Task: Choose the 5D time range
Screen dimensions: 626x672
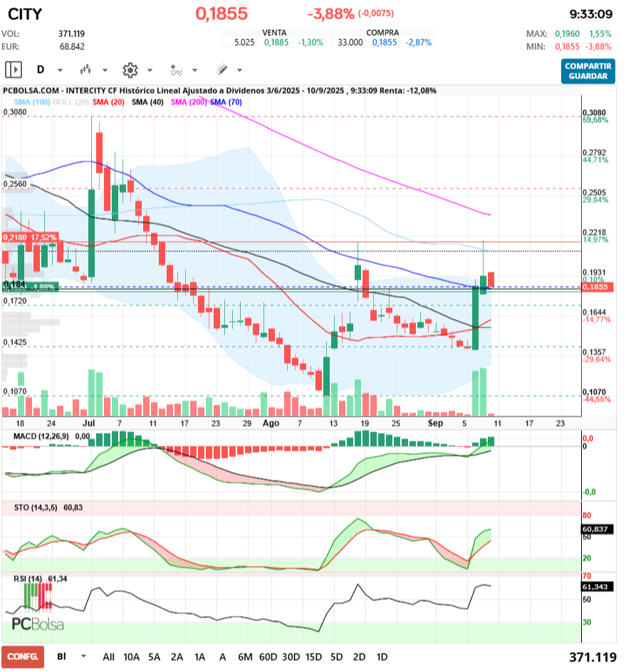Action: [337, 657]
